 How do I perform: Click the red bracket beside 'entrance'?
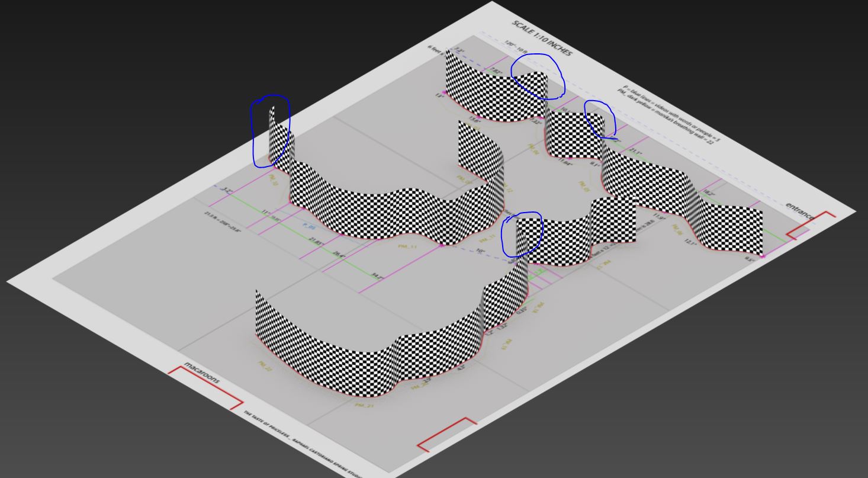pos(811,226)
